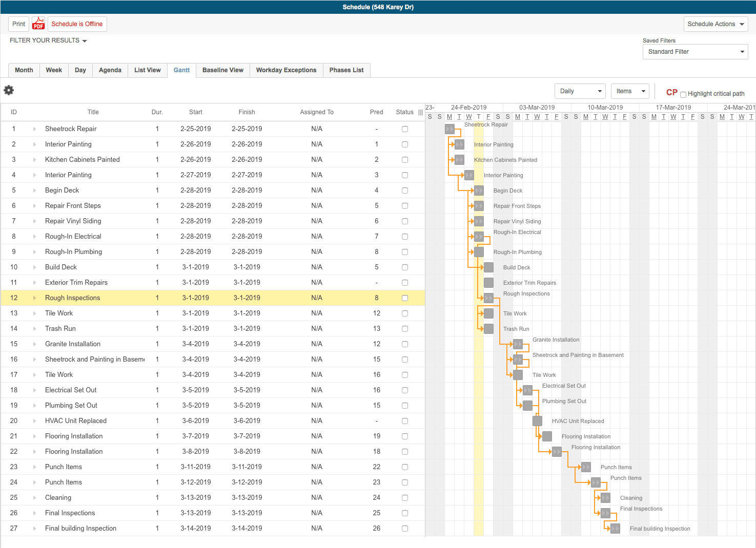
Task: Check status box for HVAC Unit Replaced
Action: tap(405, 421)
